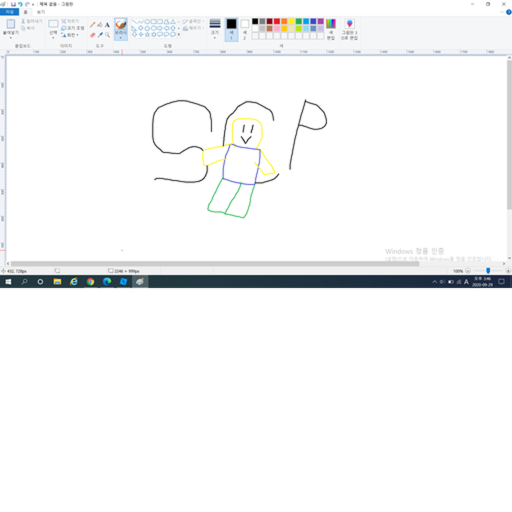Click the Undo arrow in quick access toolbar
Image resolution: width=512 pixels, height=512 pixels.
tap(20, 4)
